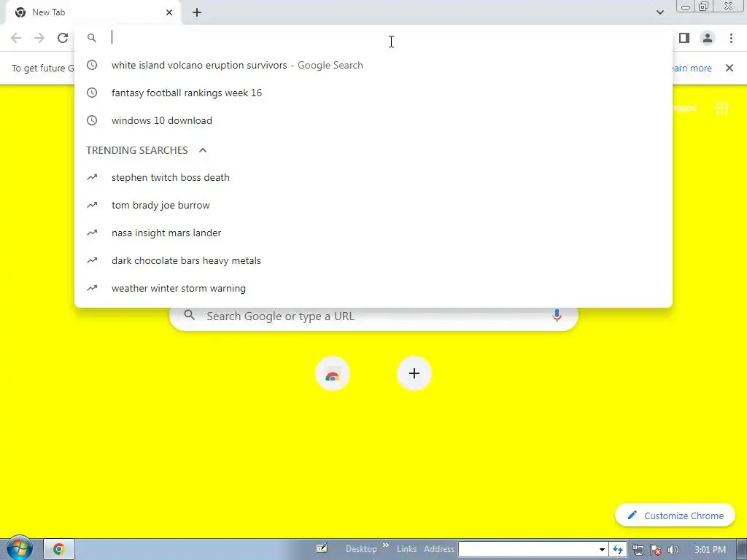Open the Google apps grid
747x560 pixels.
coord(722,108)
